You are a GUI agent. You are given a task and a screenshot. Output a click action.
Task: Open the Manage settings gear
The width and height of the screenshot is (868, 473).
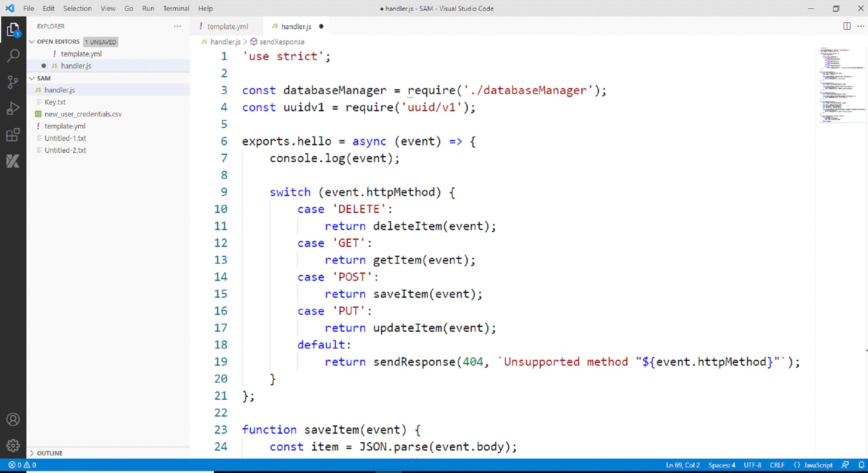tap(13, 445)
